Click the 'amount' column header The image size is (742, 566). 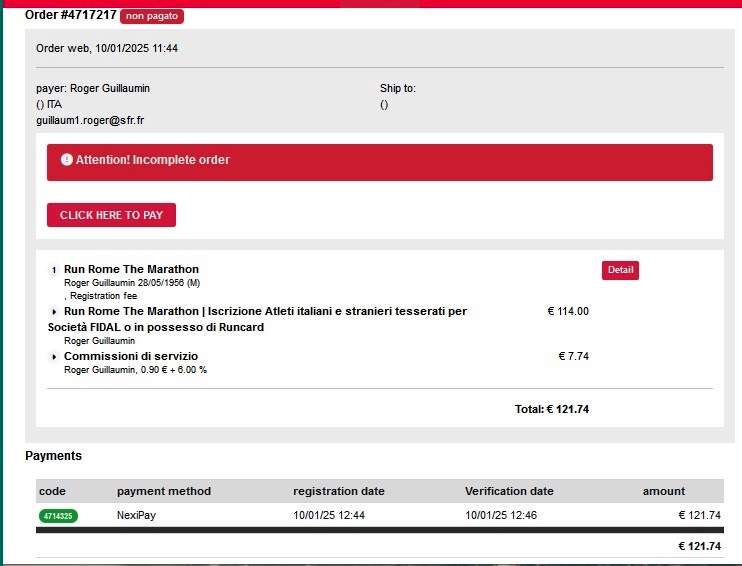point(664,491)
